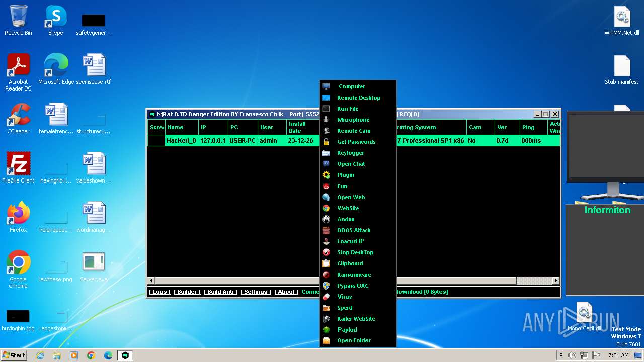The image size is (644, 362).
Task: Click the [ About ] link
Action: point(286,292)
